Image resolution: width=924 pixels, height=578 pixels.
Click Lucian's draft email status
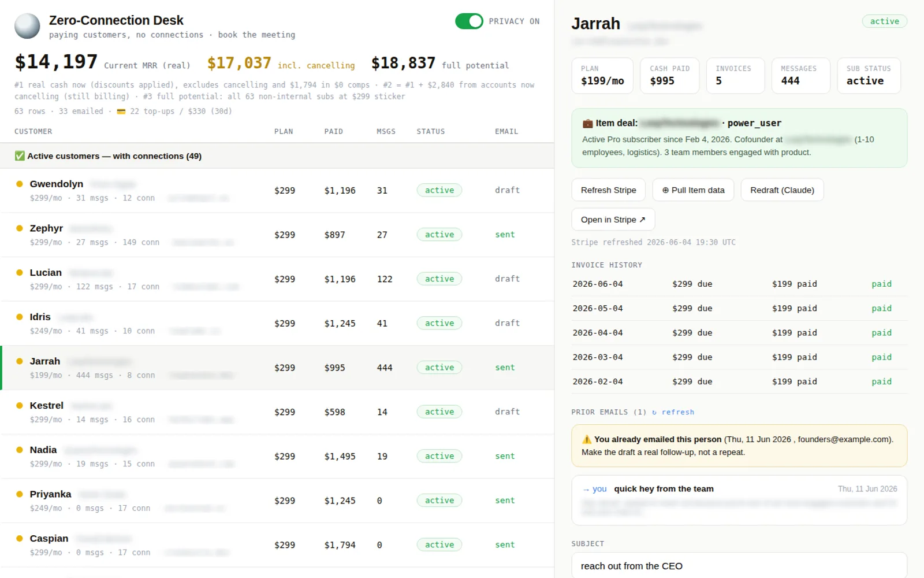[x=507, y=279]
